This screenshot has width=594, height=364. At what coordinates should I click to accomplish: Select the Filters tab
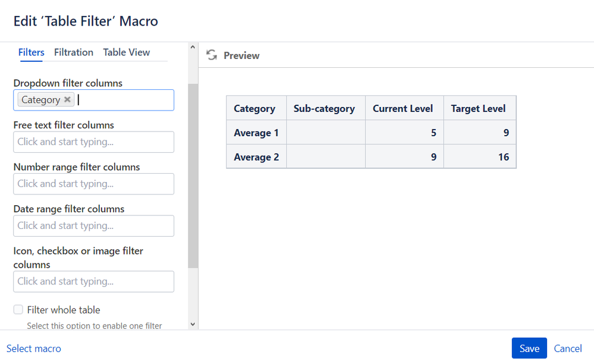pyautogui.click(x=32, y=52)
